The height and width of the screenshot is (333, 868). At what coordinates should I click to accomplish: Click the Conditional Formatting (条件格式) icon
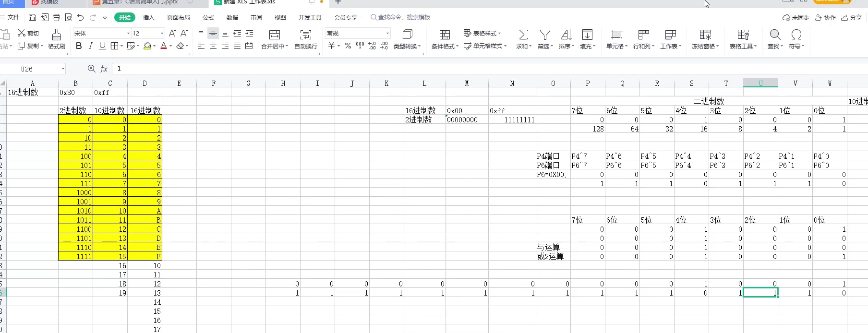point(445,35)
